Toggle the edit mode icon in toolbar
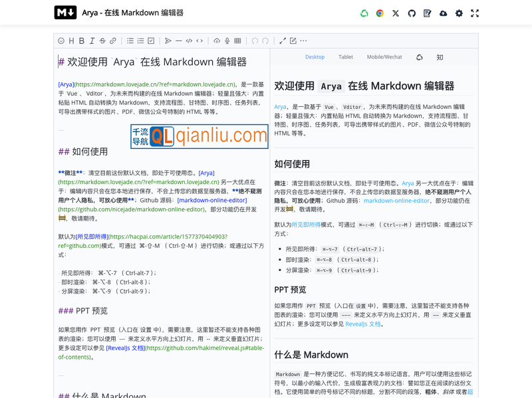 coord(293,41)
